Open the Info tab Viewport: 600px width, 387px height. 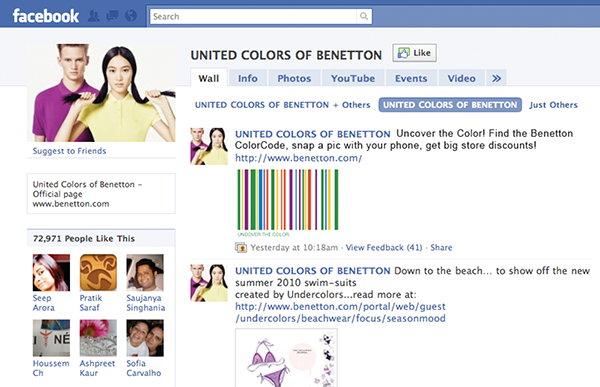click(248, 78)
